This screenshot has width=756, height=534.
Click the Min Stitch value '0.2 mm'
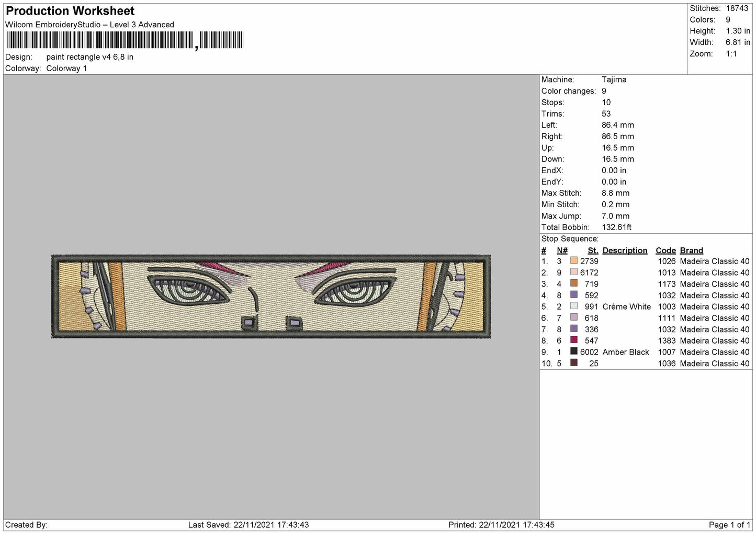pyautogui.click(x=616, y=204)
